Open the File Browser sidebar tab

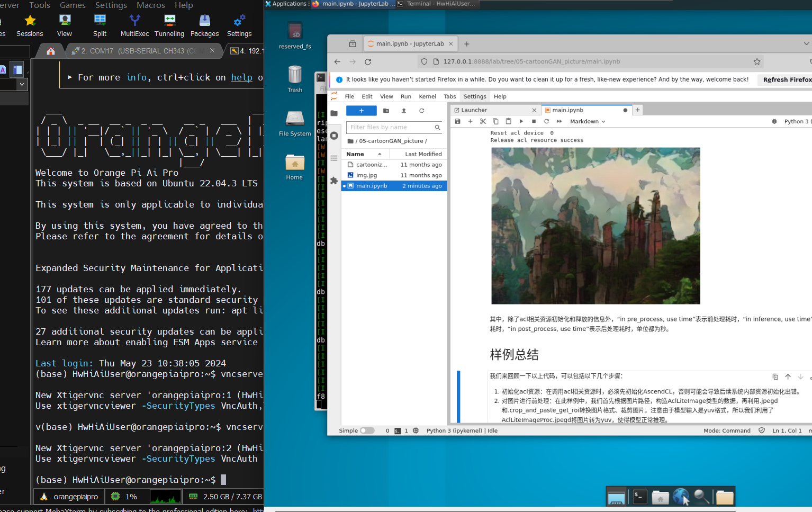pyautogui.click(x=334, y=113)
